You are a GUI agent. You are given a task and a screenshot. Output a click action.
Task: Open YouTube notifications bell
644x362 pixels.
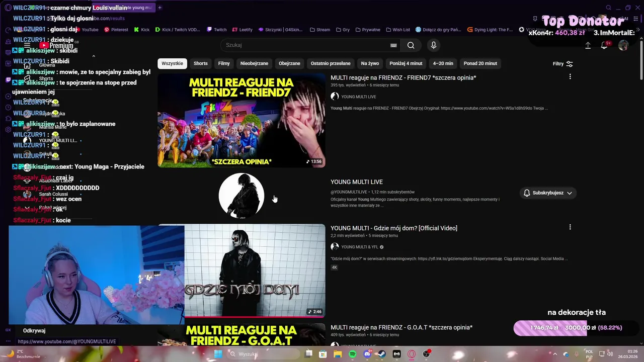point(605,45)
